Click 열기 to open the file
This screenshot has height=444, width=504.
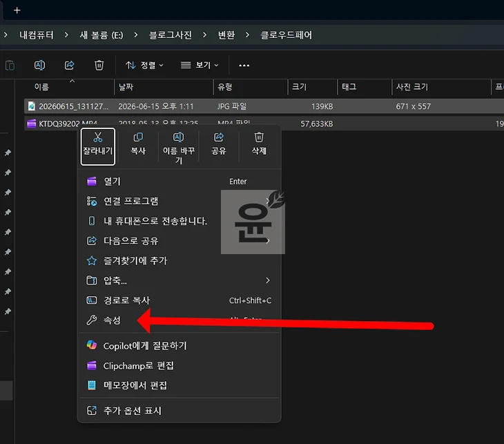point(180,182)
